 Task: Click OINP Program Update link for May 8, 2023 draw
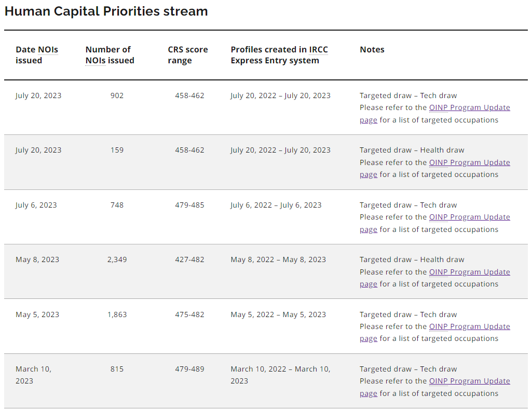pos(469,272)
